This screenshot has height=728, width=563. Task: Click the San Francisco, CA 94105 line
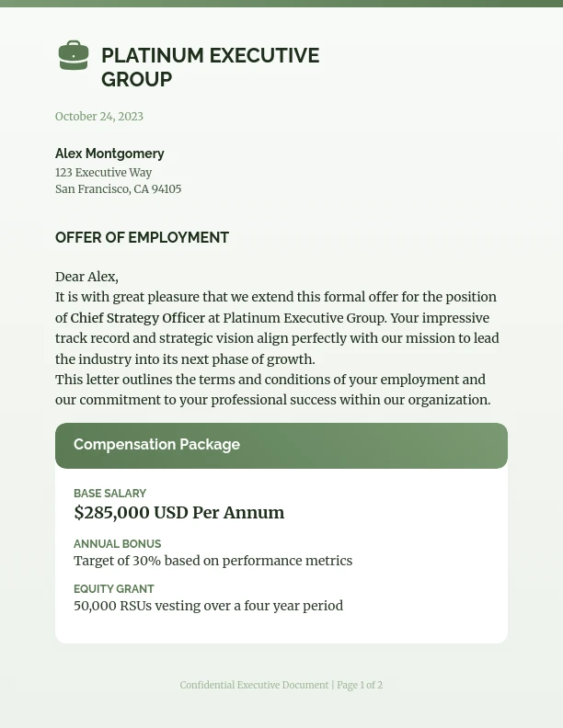coord(118,189)
